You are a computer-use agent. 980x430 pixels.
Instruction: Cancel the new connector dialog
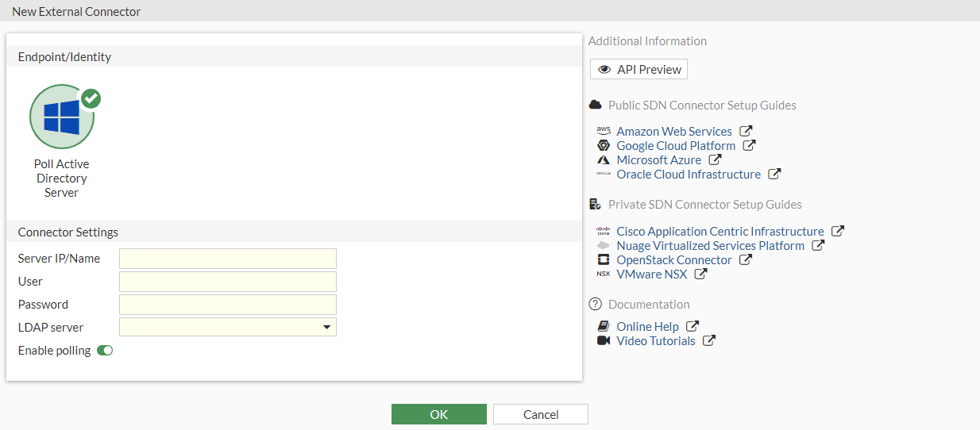[x=540, y=414]
